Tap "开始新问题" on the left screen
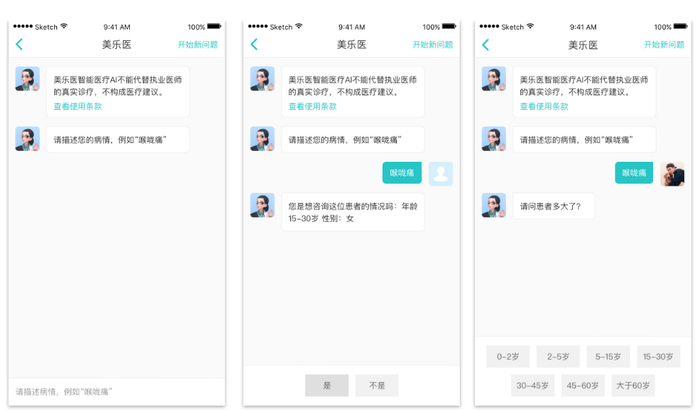The width and height of the screenshot is (700, 411). pos(197,45)
